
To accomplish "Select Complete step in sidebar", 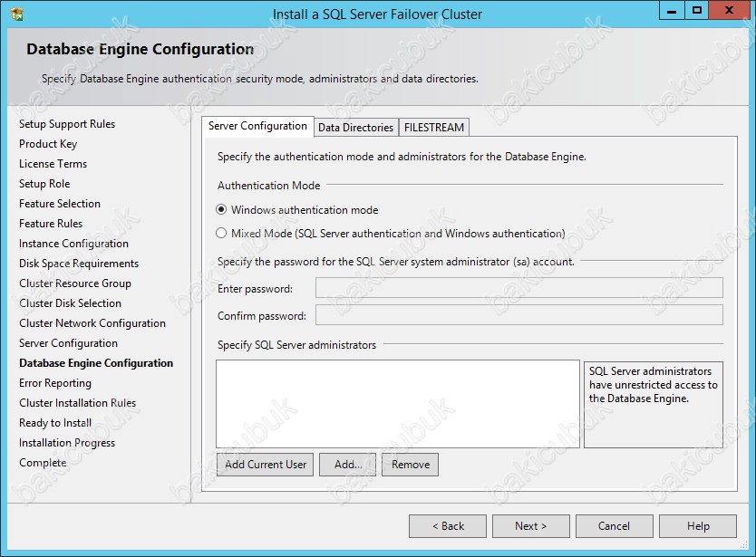I will coord(43,463).
